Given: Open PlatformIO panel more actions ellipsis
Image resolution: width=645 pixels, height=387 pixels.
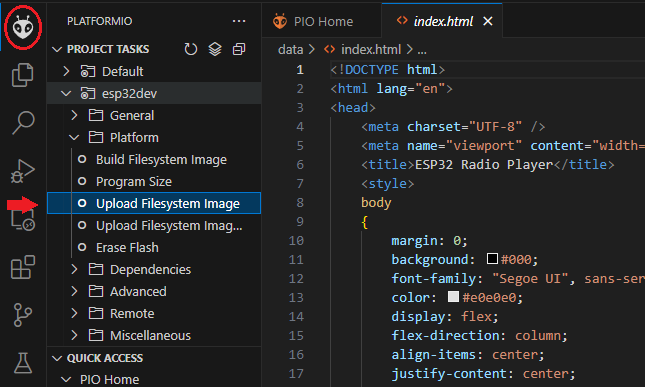Looking at the screenshot, I should (239, 21).
